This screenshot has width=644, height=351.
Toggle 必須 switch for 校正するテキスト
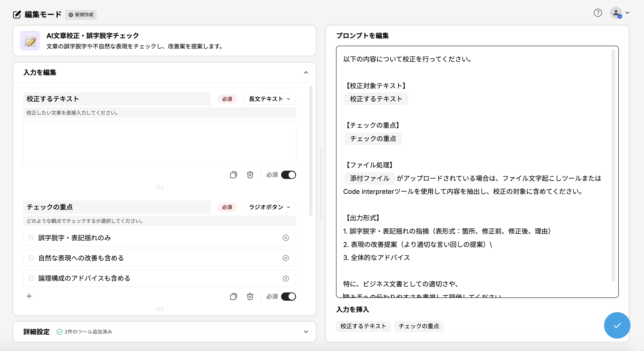pos(288,175)
